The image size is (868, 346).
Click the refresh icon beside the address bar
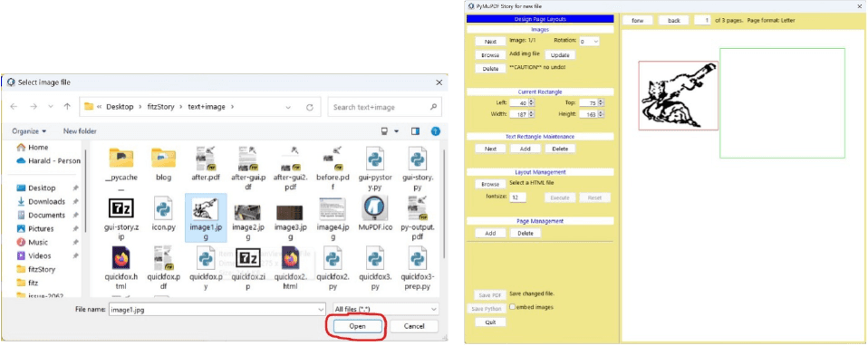pyautogui.click(x=310, y=107)
